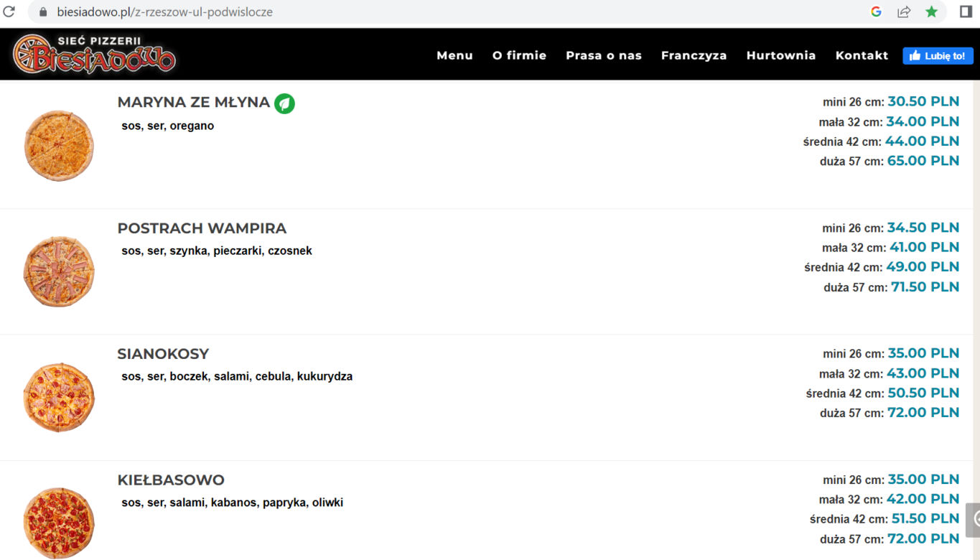Screen dimensions: 980x560
Task: Click ingredients 'sos, ser, boczek, salami, cebula, kukurydza'
Action: pyautogui.click(x=237, y=376)
